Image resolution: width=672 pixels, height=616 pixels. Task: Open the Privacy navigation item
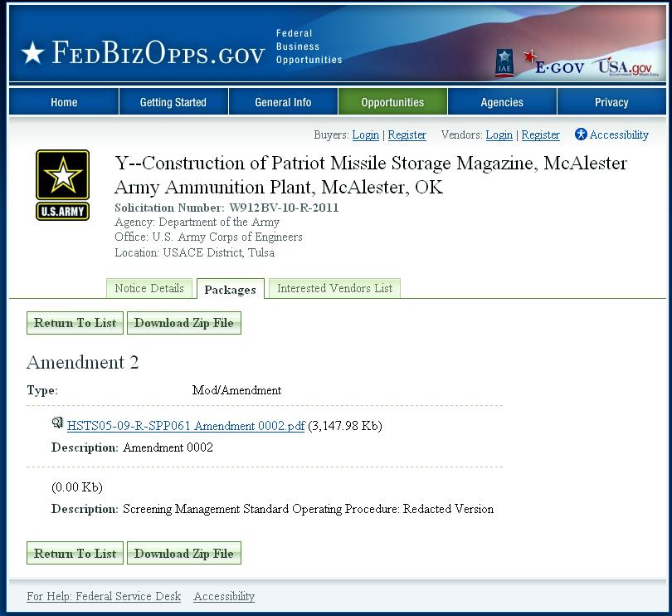tap(611, 102)
